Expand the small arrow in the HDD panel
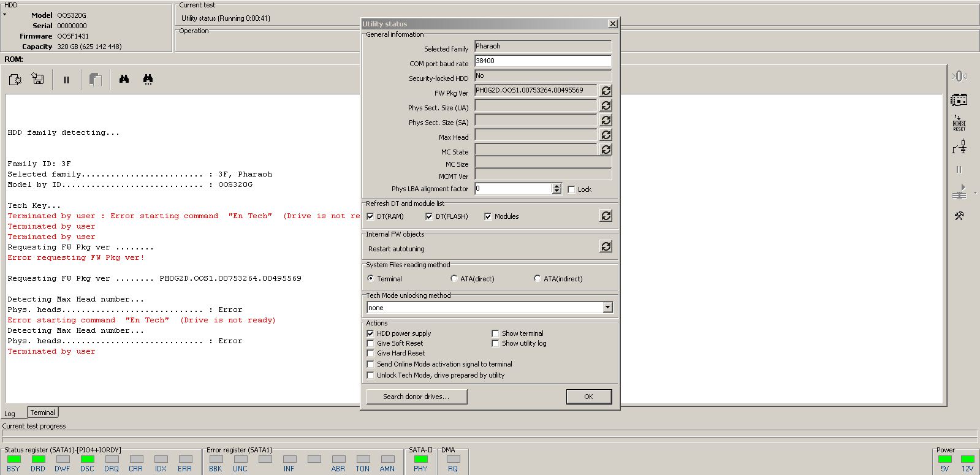 (x=4, y=14)
